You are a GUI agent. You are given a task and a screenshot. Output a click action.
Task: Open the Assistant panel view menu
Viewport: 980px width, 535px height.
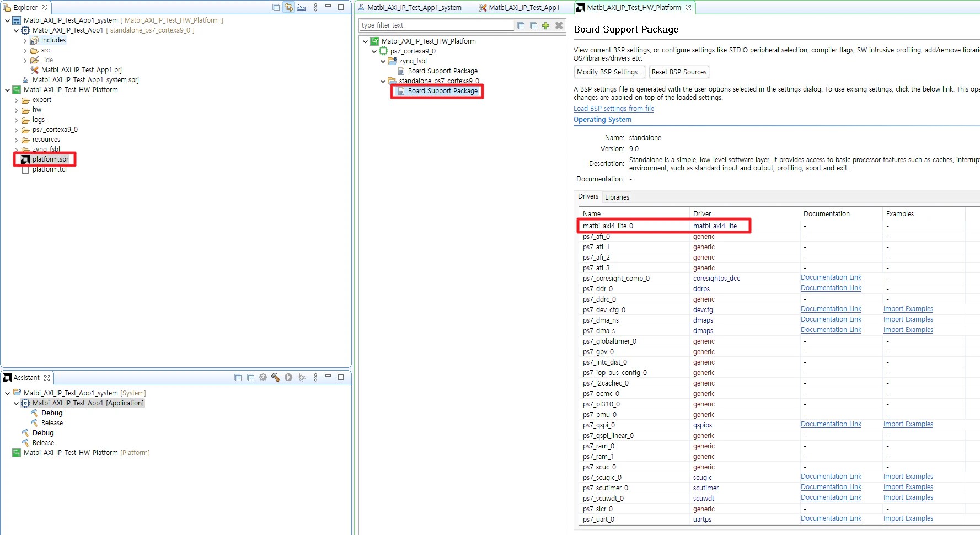(x=315, y=378)
